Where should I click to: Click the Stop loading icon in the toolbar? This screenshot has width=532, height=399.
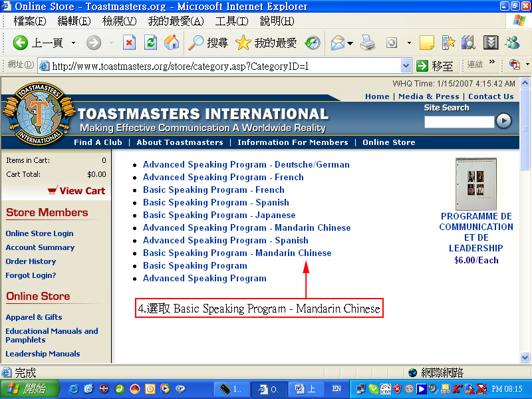coord(129,43)
